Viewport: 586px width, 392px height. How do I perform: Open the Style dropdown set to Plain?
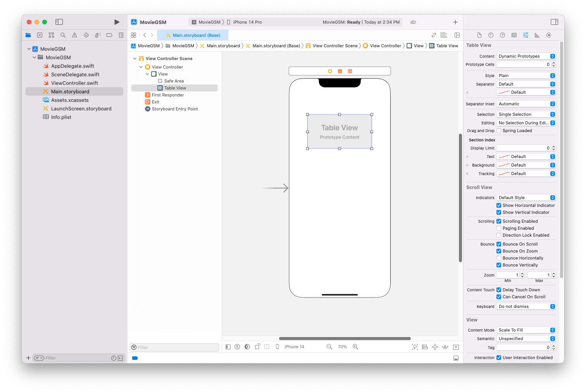(x=526, y=76)
